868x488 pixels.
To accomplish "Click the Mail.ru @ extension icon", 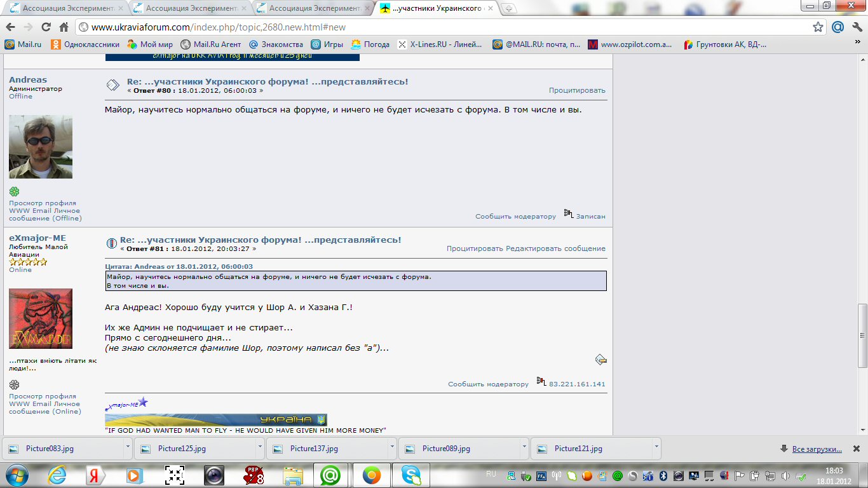I will click(837, 27).
